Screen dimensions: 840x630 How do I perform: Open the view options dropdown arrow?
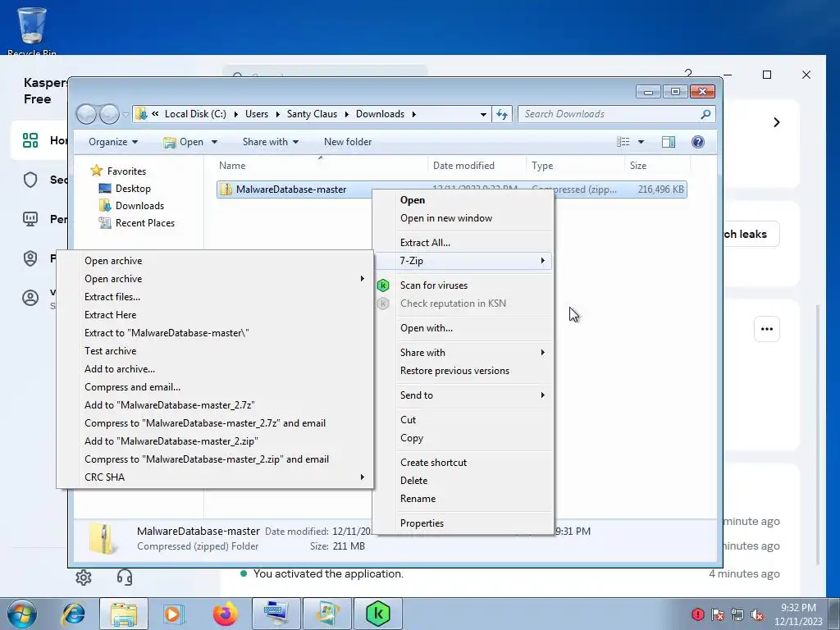[x=641, y=142]
